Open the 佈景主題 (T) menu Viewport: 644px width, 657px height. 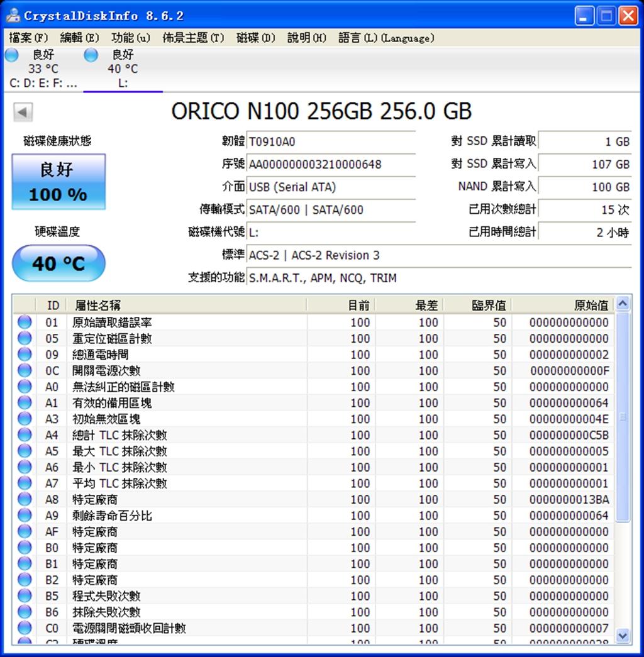[x=193, y=38]
